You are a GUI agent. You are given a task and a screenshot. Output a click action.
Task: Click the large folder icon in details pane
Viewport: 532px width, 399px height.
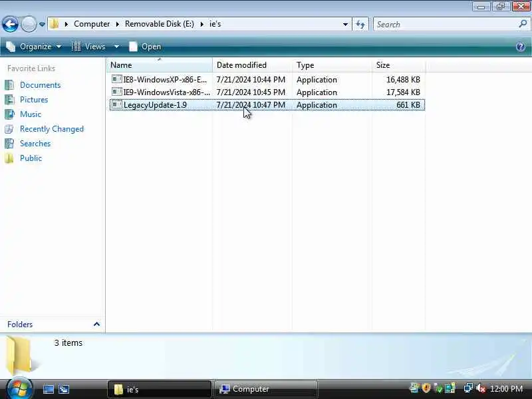click(21, 354)
